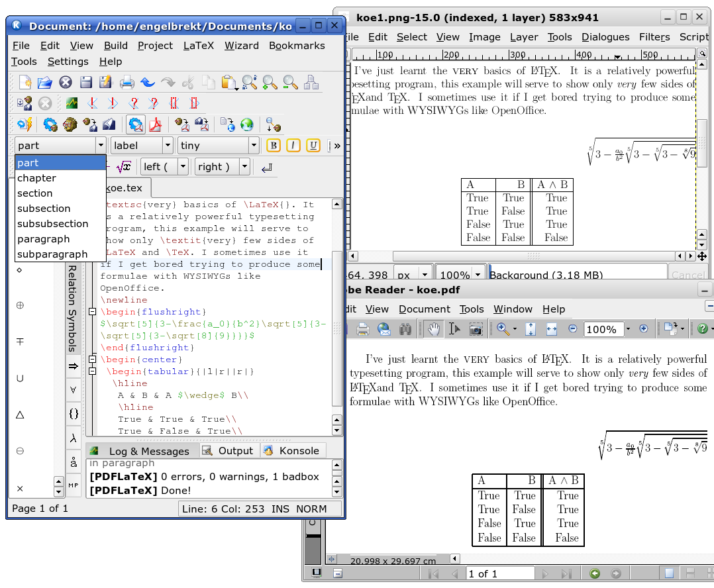
Task: Open Adobe Reader zoom percentage dropdown arrow
Action: coord(628,328)
